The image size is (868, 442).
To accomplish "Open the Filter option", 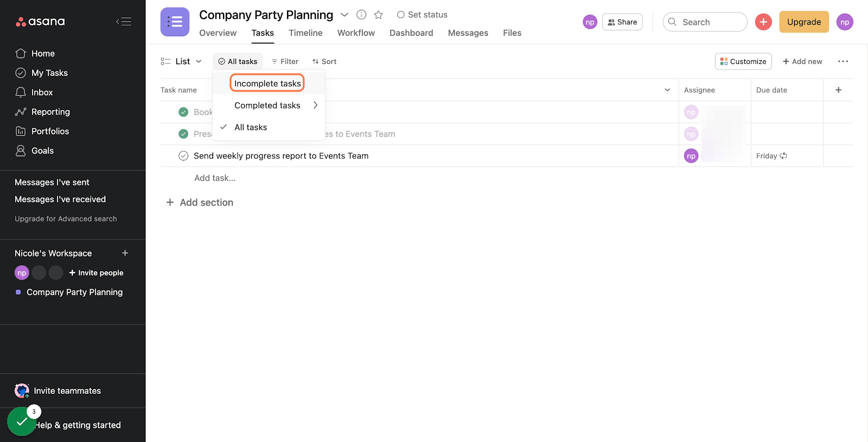I will coord(285,61).
